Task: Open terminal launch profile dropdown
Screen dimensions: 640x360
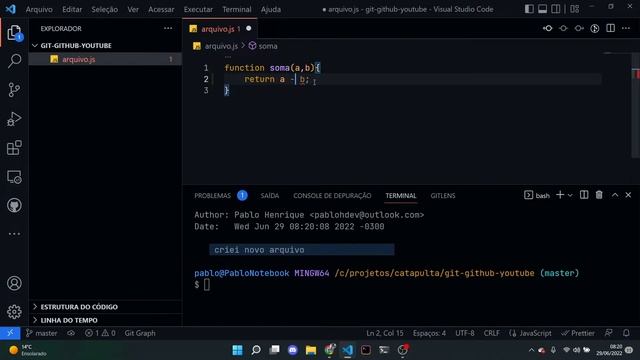Action: [x=570, y=196]
